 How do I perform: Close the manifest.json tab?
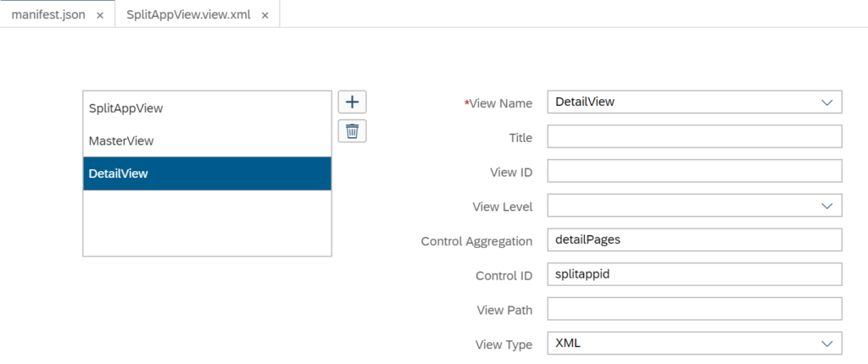[100, 15]
